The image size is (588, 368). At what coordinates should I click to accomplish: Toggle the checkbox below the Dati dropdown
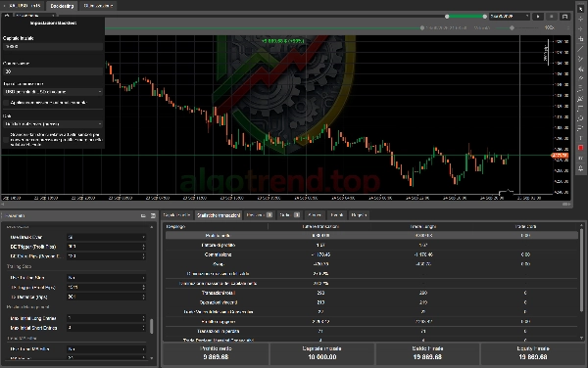6,139
